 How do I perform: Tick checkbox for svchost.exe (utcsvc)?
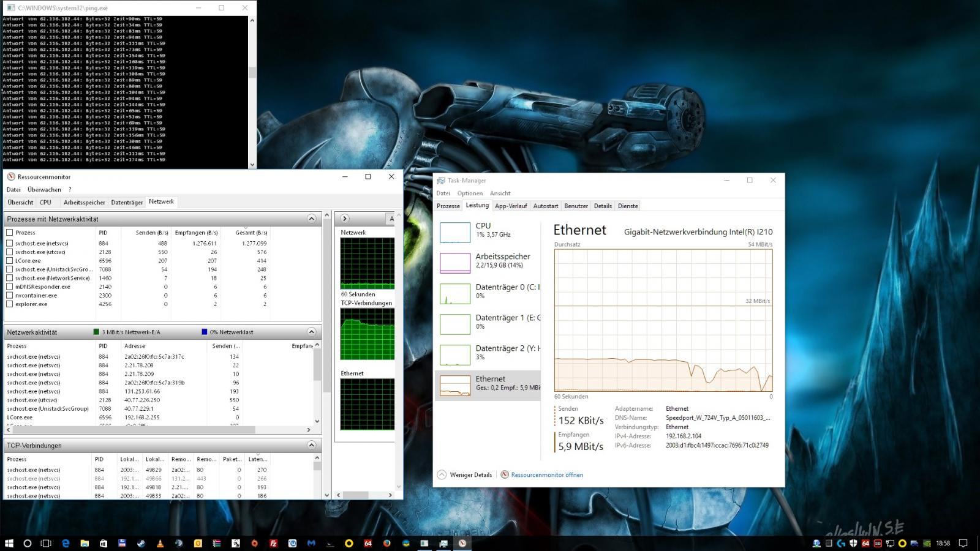point(10,252)
